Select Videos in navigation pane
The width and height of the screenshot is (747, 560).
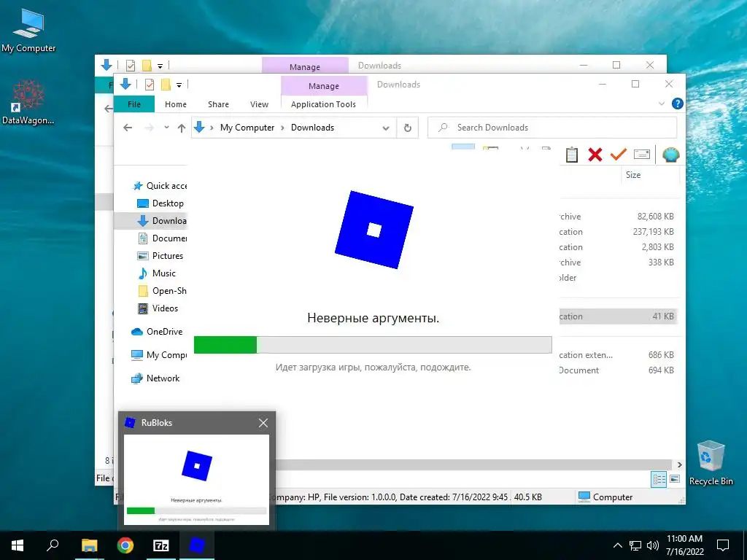[x=158, y=308]
